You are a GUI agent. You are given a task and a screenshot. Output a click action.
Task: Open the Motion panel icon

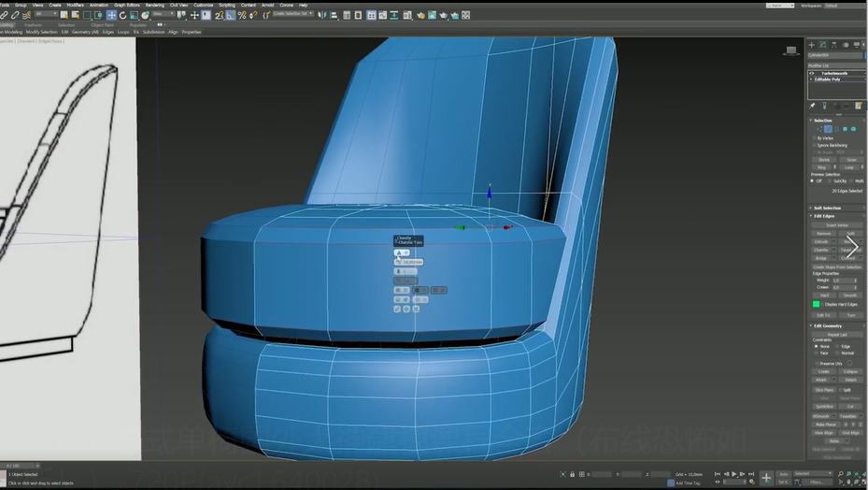tap(846, 44)
